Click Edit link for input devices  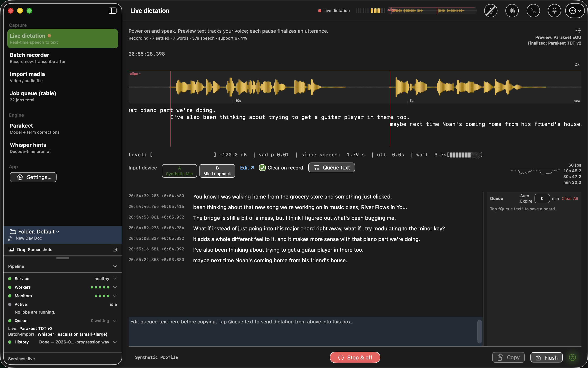point(247,168)
